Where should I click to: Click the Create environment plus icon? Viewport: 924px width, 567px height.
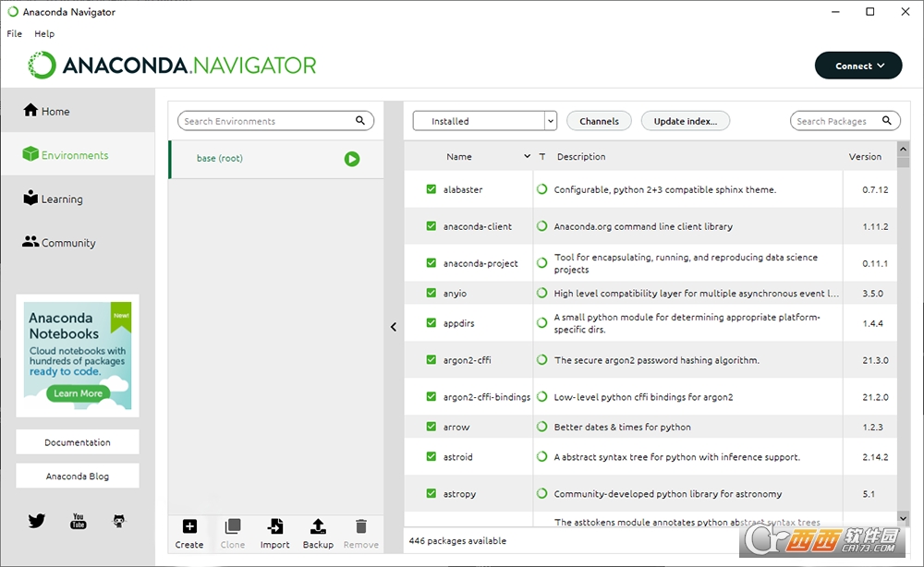[189, 525]
